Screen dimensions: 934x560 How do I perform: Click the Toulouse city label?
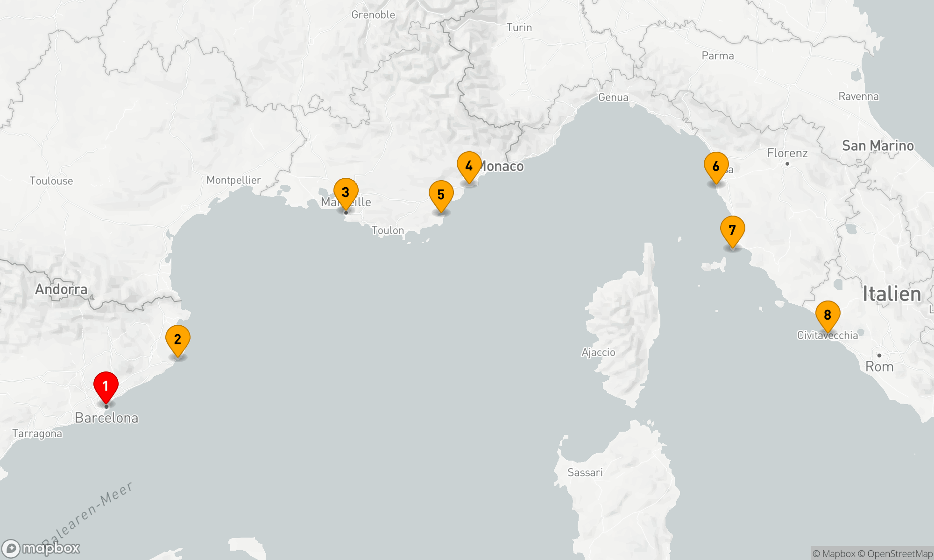tap(51, 181)
